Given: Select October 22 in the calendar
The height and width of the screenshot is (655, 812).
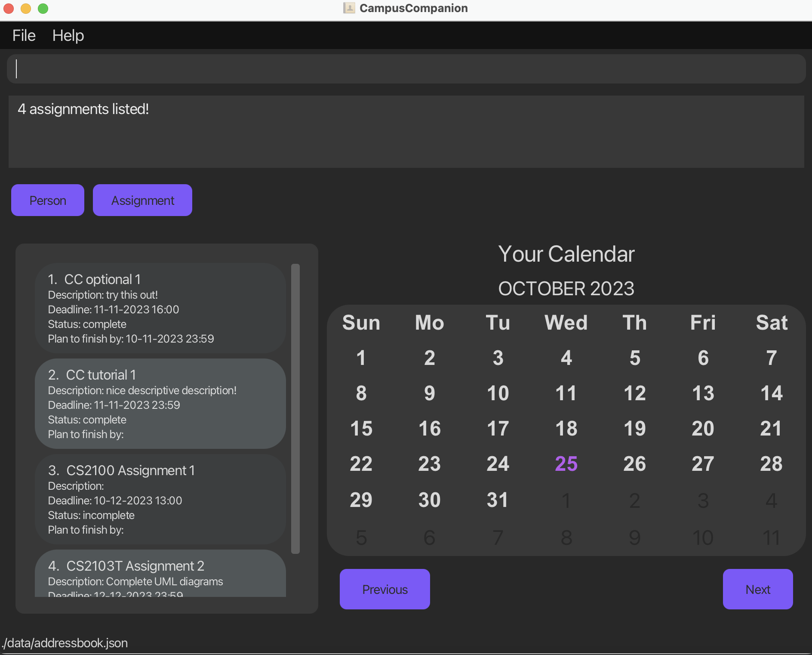Looking at the screenshot, I should point(361,463).
